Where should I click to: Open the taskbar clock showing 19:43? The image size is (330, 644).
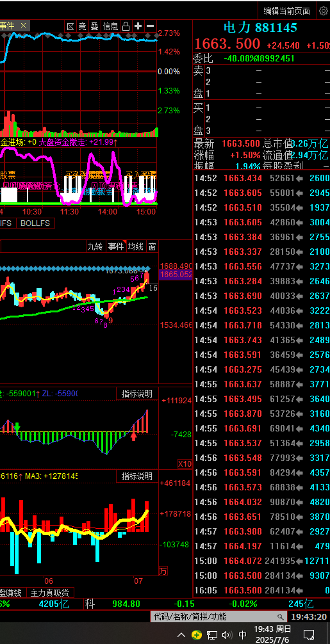tap(272, 634)
